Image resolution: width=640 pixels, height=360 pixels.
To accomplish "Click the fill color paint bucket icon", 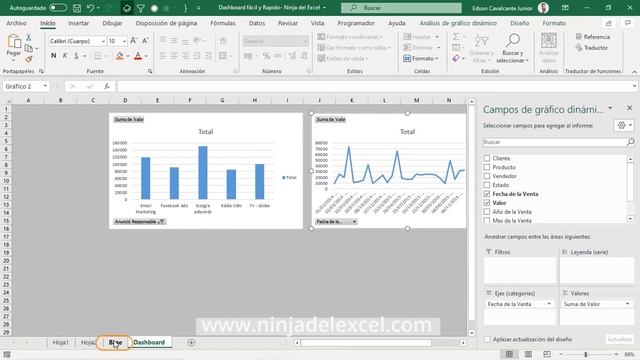I will pos(120,56).
